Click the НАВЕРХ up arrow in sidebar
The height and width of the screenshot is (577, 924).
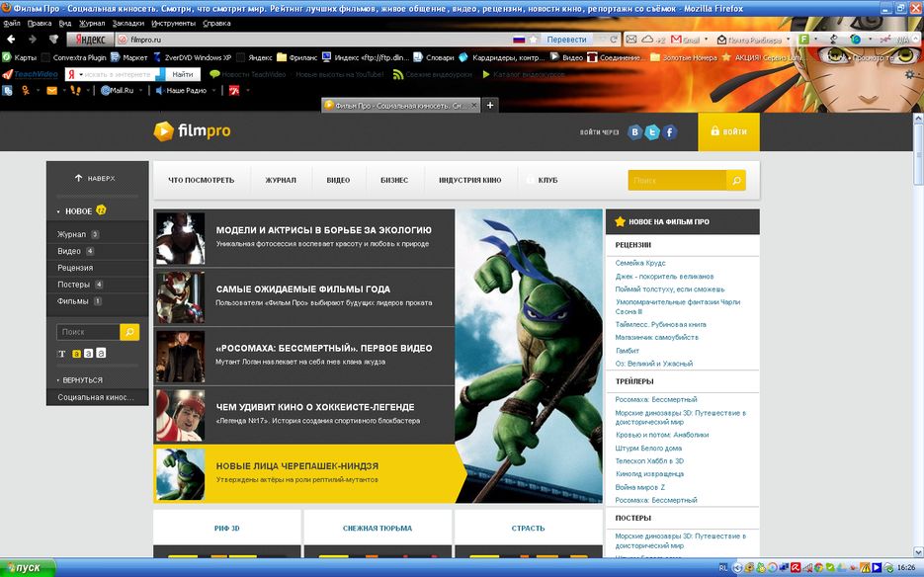[x=78, y=178]
